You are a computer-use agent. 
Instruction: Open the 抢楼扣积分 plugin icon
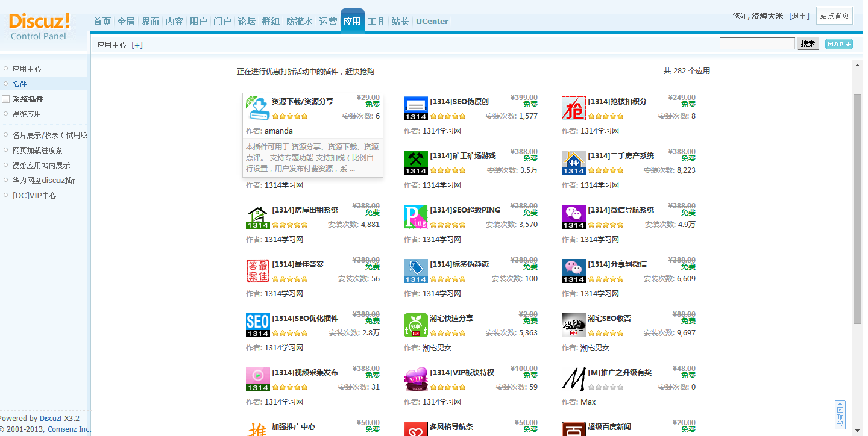coord(573,108)
